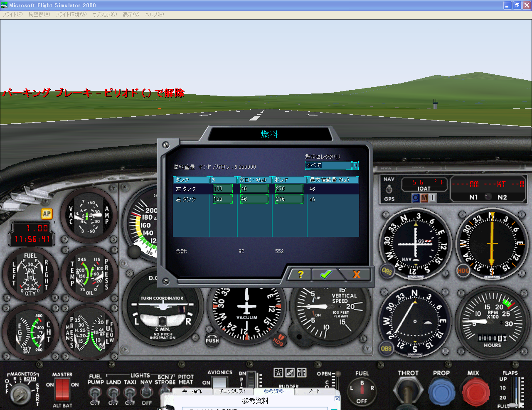This screenshot has width=532, height=410.
Task: Click the white I marker beacon light
Action: click(432, 198)
